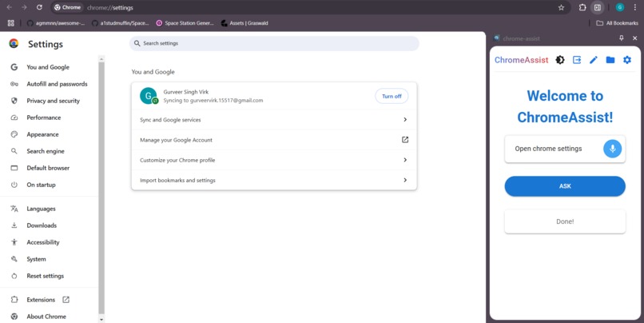Open Default browser settings section
This screenshot has height=323, width=644.
click(x=50, y=168)
